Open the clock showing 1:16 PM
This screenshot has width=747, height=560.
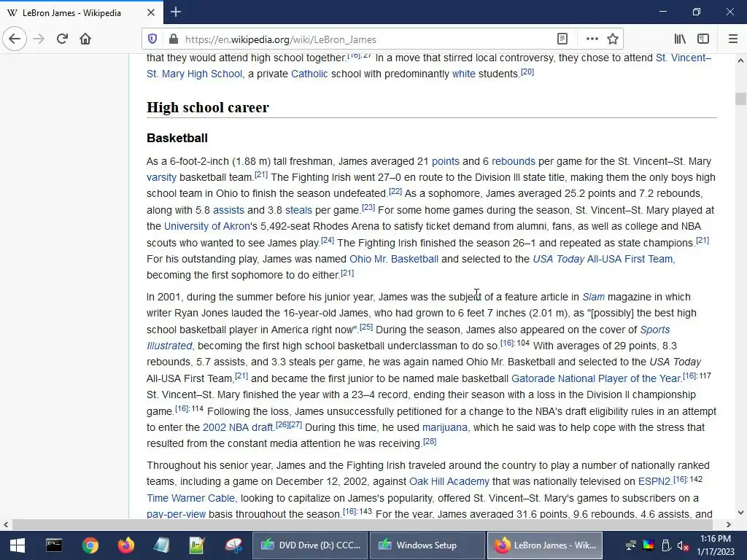(x=715, y=545)
